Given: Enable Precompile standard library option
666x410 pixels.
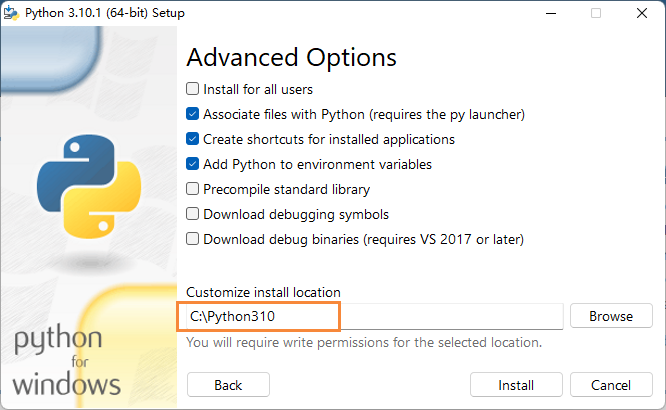Looking at the screenshot, I should tap(192, 189).
